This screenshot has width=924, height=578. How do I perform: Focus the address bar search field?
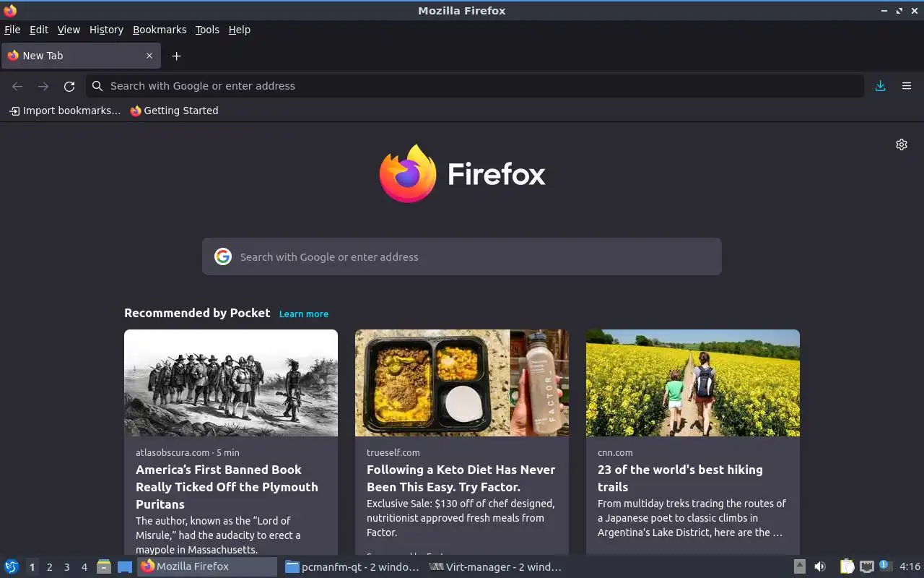tap(475, 86)
